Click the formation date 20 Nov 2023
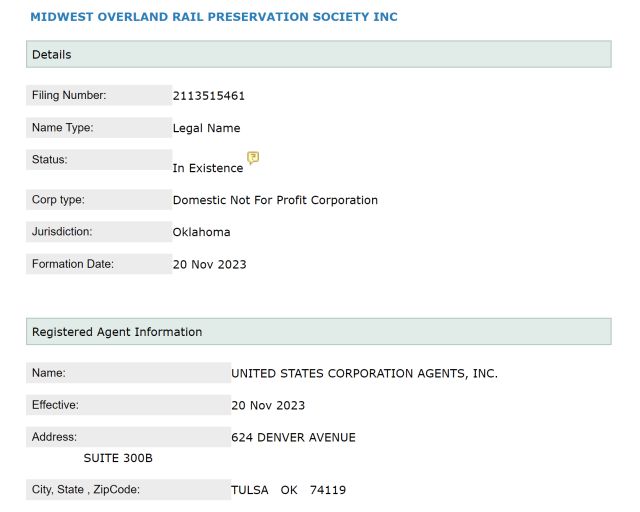640x512 pixels. pos(209,265)
